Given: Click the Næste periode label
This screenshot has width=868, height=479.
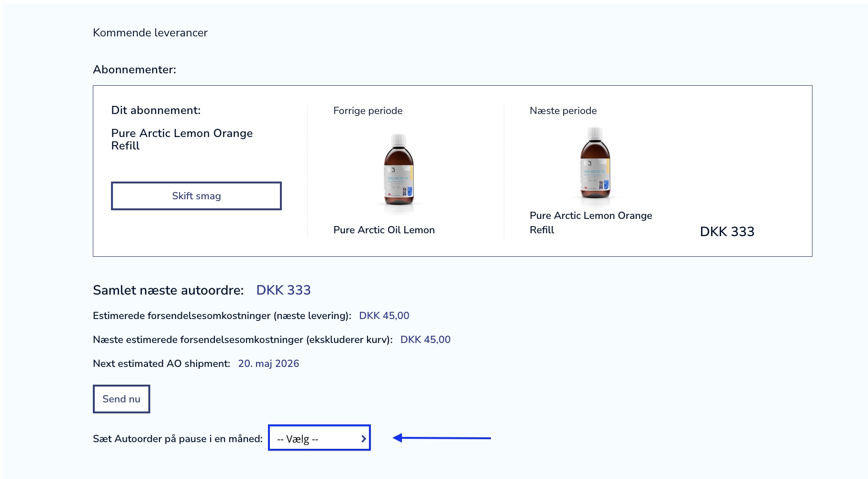Looking at the screenshot, I should tap(563, 111).
